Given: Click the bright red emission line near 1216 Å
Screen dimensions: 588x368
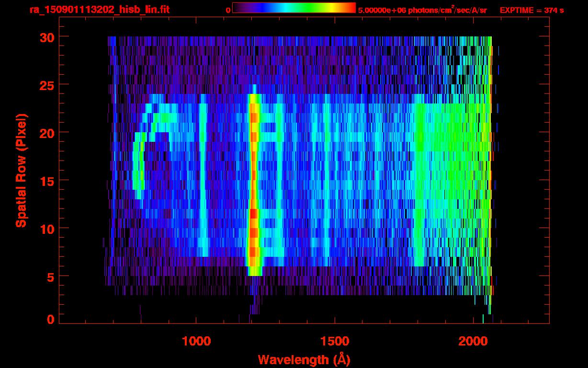Looking at the screenshot, I should click(x=254, y=184).
